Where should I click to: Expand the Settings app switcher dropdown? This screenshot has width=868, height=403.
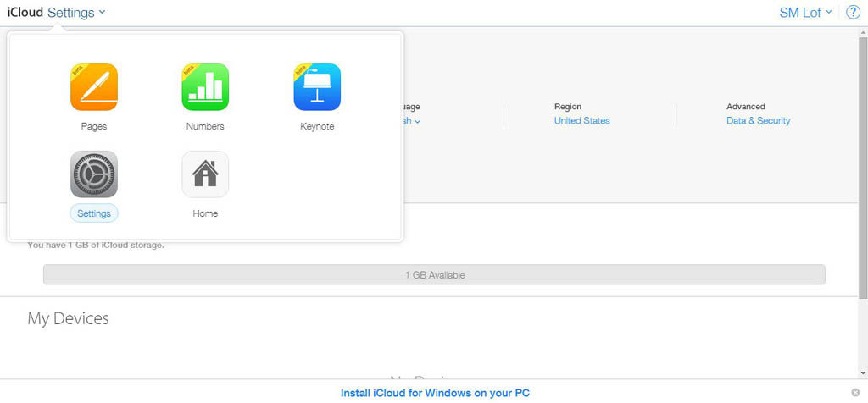tap(76, 13)
